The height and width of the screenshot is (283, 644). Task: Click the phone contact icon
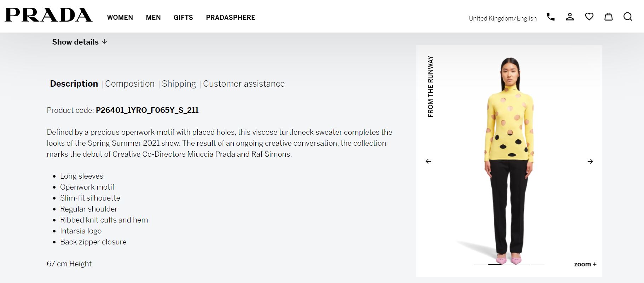550,17
